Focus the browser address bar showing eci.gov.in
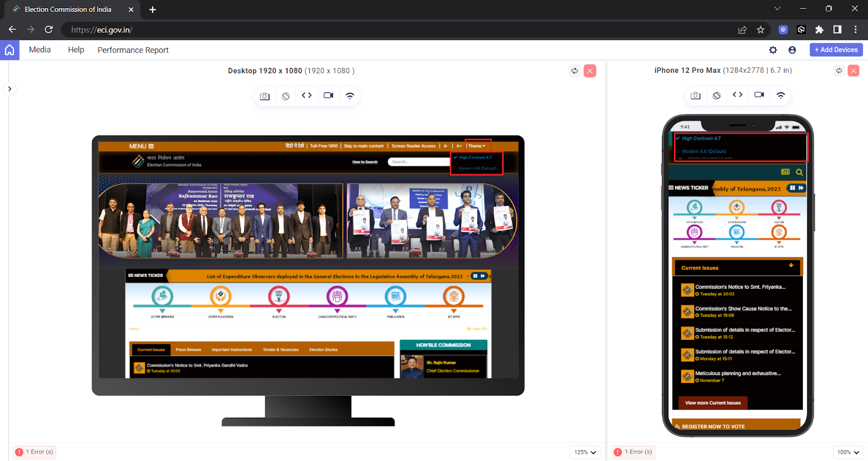The height and width of the screenshot is (461, 868). coord(399,30)
